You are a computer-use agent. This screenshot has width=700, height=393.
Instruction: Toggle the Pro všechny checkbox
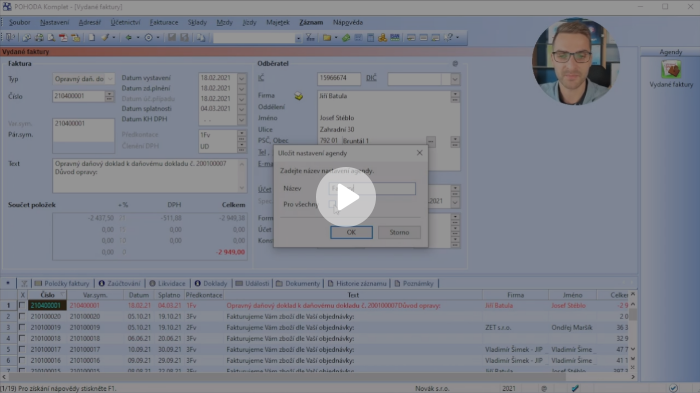coord(332,204)
